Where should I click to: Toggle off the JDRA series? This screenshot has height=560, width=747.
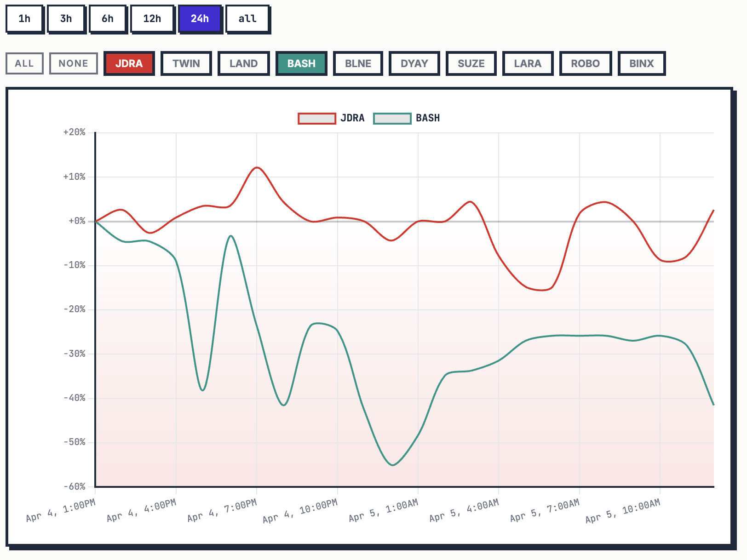[129, 63]
